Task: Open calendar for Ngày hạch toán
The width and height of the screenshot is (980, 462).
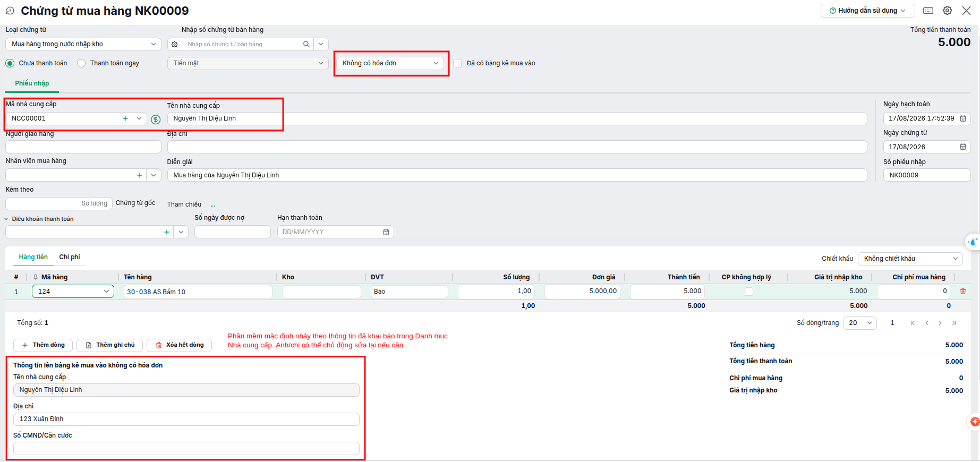Action: 963,118
